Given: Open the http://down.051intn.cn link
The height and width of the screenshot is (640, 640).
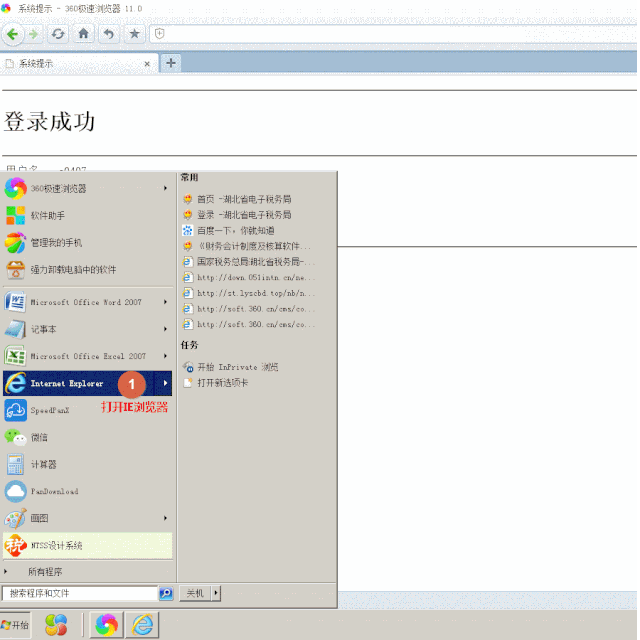Looking at the screenshot, I should tap(249, 278).
